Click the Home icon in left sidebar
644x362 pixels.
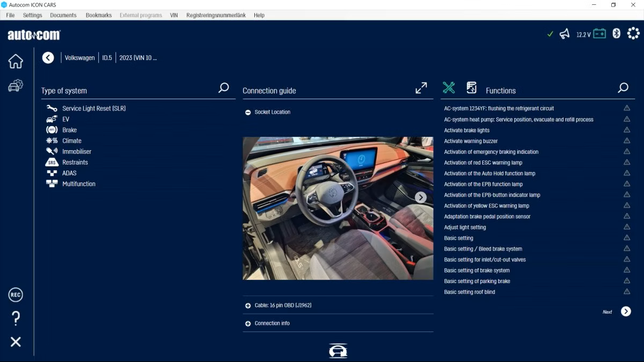16,61
